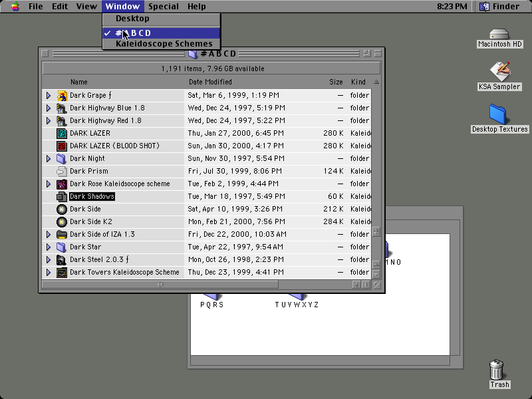
Task: Expand the Dark Night folder triangle
Action: pos(48,158)
